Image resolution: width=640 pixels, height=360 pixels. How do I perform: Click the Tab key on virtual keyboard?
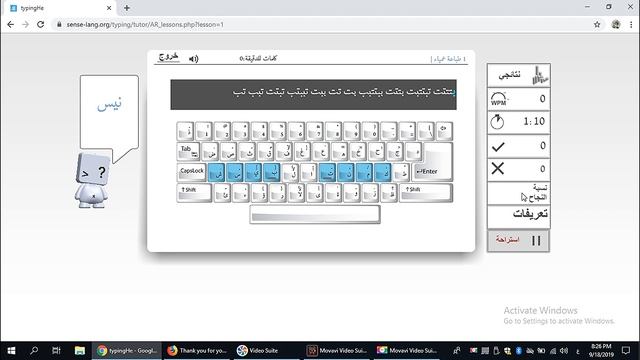pyautogui.click(x=188, y=151)
